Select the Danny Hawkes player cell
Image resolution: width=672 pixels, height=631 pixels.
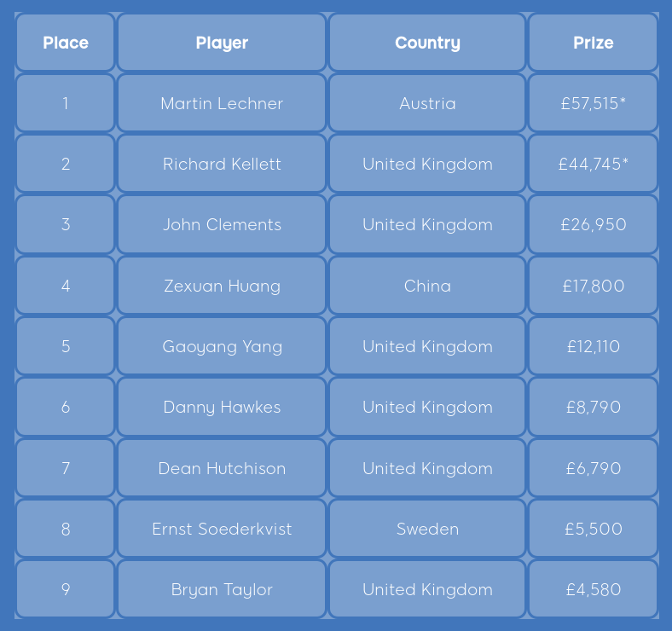coord(222,407)
